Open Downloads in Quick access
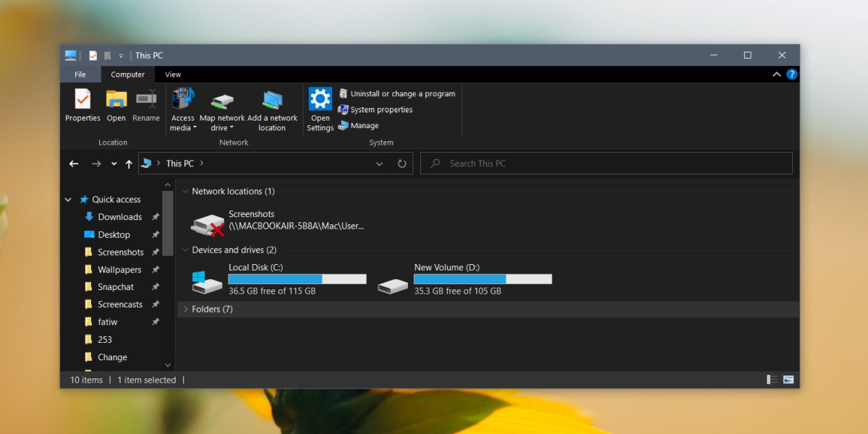Screen dimensions: 868x434 [x=119, y=217]
